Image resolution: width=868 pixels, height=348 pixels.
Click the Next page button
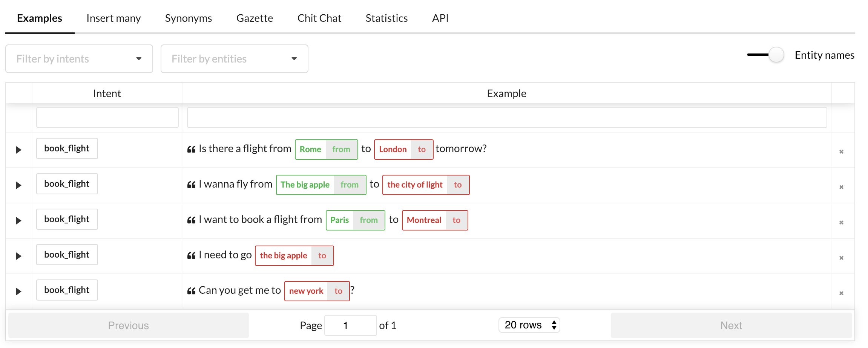click(x=731, y=325)
